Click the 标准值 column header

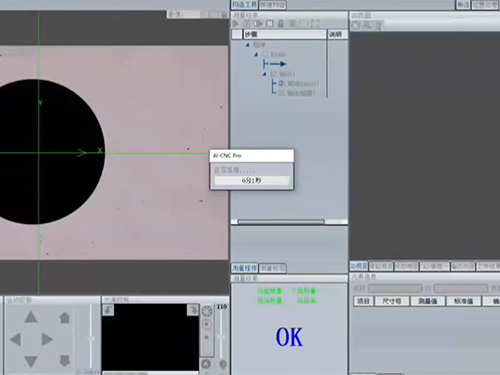[x=464, y=301]
